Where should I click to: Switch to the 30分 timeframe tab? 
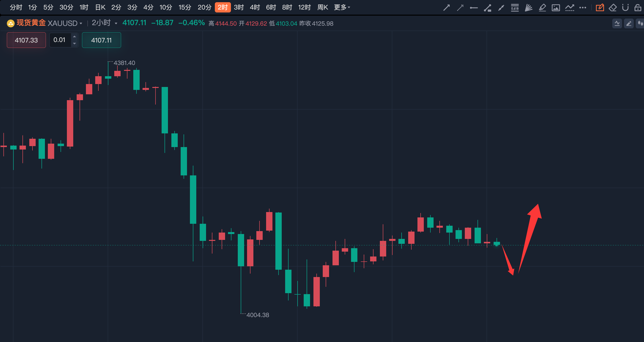click(x=66, y=8)
